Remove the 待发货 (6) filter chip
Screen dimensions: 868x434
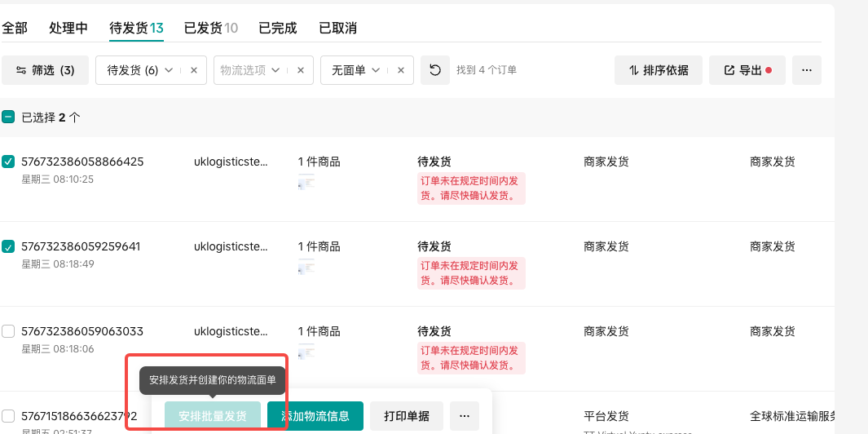pyautogui.click(x=193, y=70)
